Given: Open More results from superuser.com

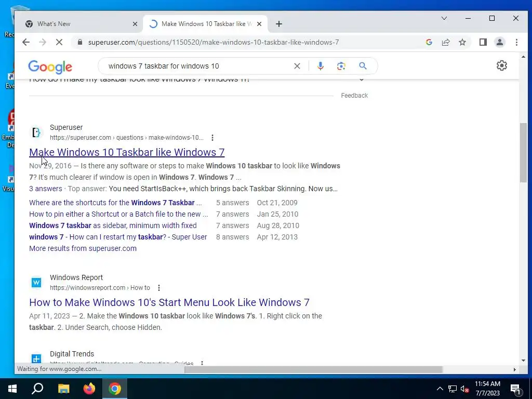Looking at the screenshot, I should click(x=83, y=248).
